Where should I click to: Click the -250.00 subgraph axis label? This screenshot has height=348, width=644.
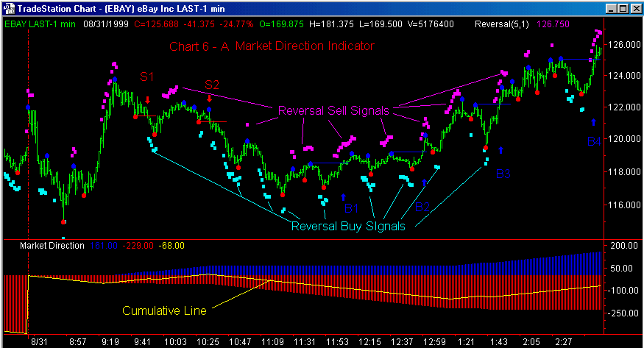(623, 313)
